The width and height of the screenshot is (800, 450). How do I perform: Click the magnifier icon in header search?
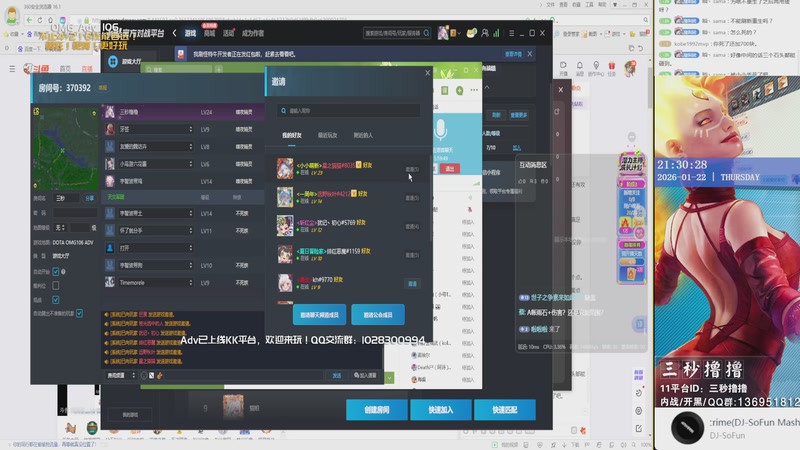[x=427, y=33]
